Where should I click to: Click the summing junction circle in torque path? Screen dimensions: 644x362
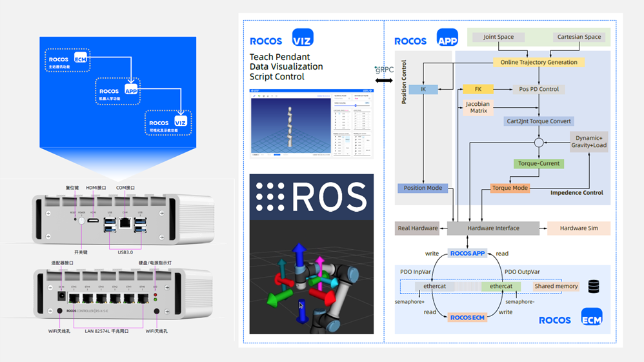pyautogui.click(x=539, y=143)
